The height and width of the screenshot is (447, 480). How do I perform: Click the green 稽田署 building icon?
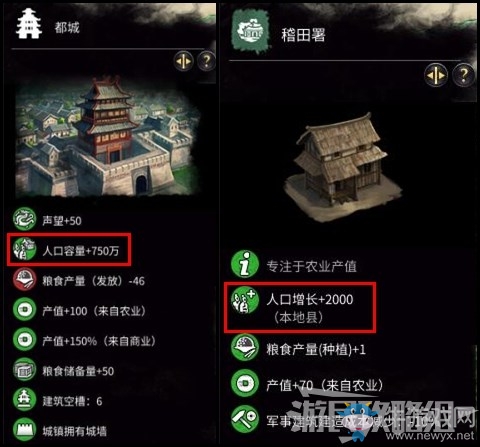tap(251, 31)
